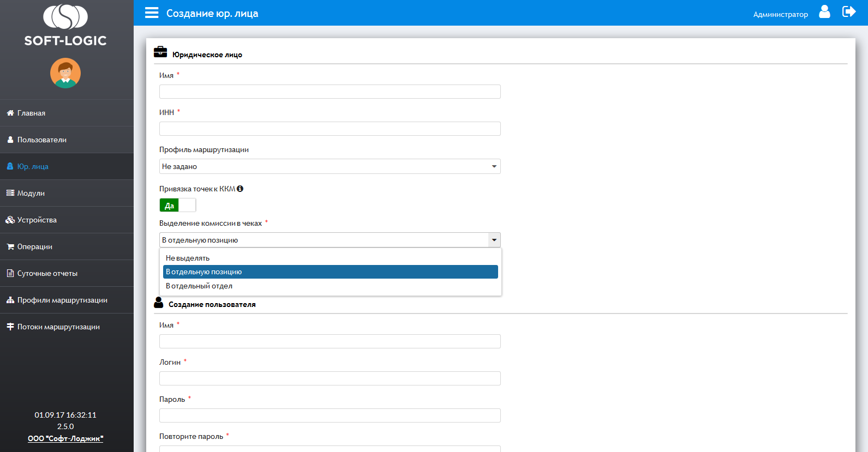The width and height of the screenshot is (868, 452).
Task: Focus the ИНН input field
Action: pyautogui.click(x=330, y=129)
